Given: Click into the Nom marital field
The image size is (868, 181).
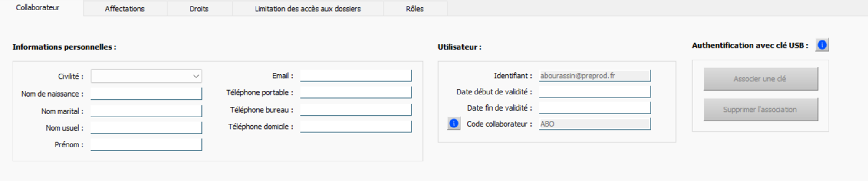Looking at the screenshot, I should click(x=146, y=111).
